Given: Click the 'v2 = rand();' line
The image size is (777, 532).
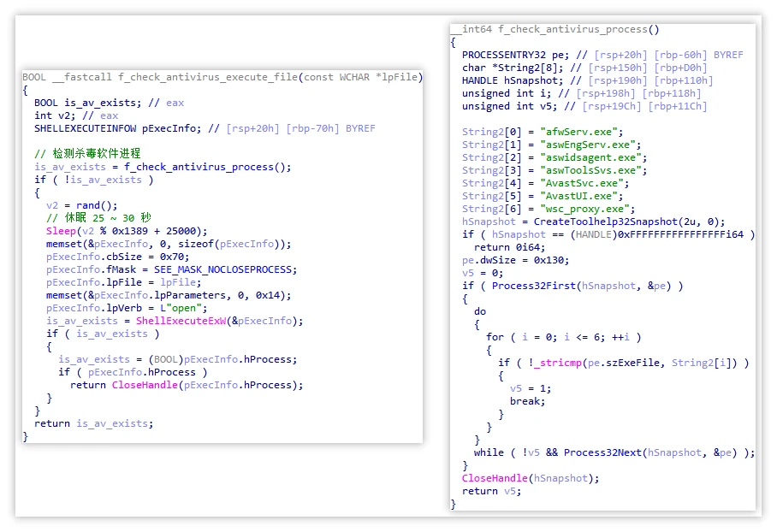Looking at the screenshot, I should pos(82,205).
